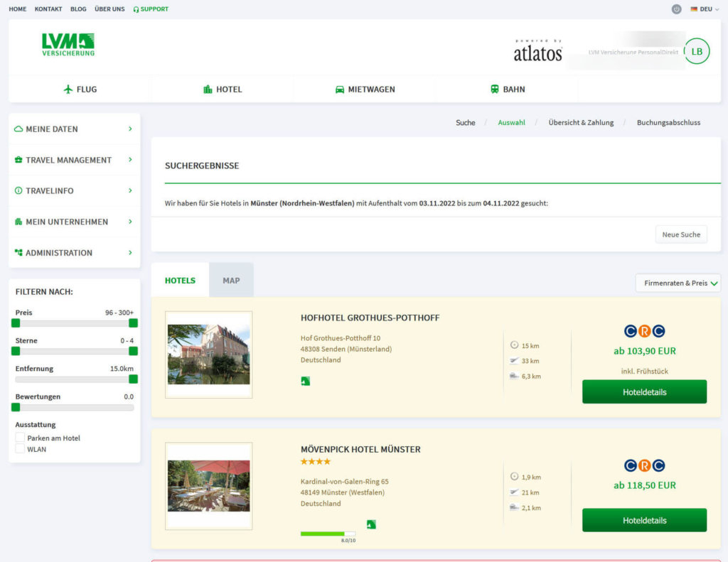Enable the Parken am Hotel checkbox

[20, 438]
